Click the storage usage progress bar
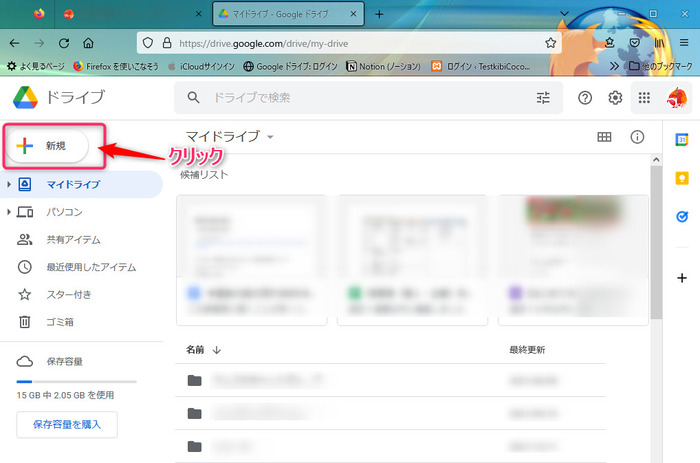The width and height of the screenshot is (700, 463). (x=76, y=382)
